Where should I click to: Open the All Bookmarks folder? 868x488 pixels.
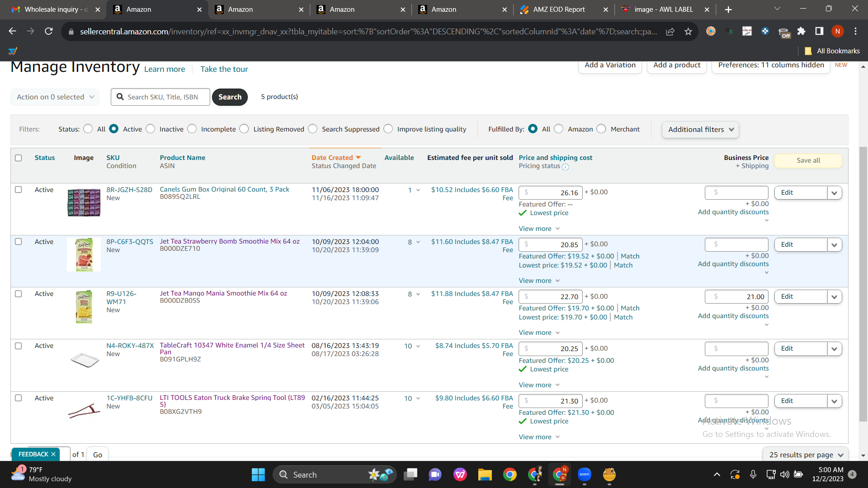833,51
